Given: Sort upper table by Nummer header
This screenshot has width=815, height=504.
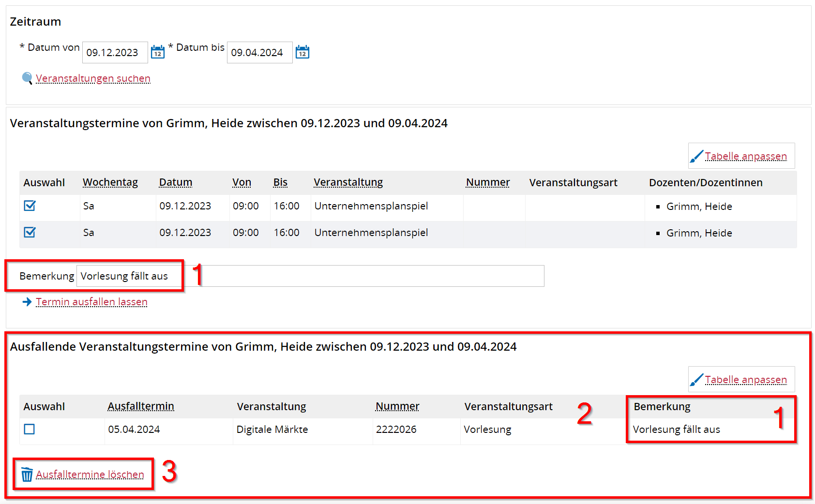Looking at the screenshot, I should tap(488, 182).
